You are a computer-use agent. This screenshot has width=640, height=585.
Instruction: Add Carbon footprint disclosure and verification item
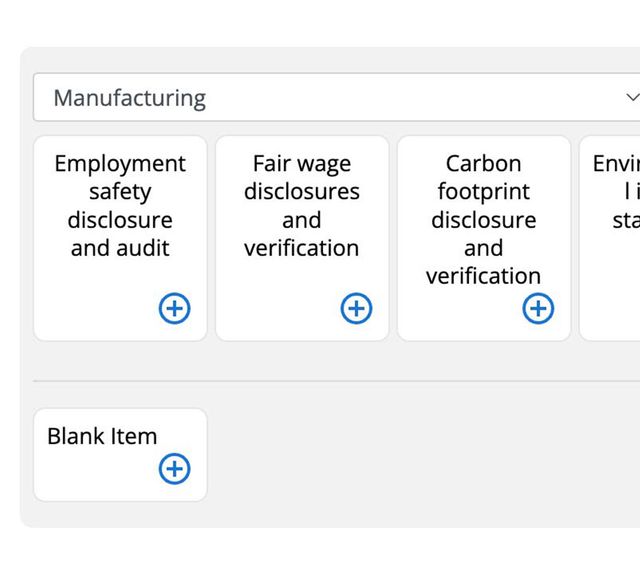539,309
